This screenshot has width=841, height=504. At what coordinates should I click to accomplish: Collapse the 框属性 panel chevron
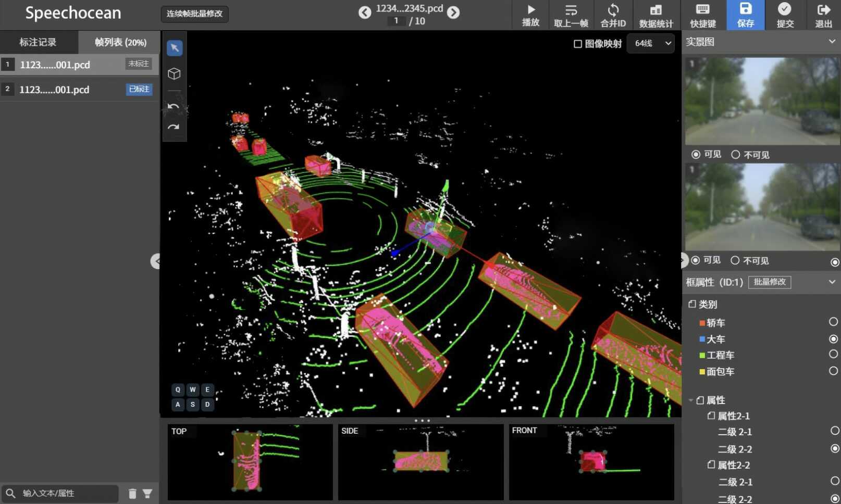point(832,282)
